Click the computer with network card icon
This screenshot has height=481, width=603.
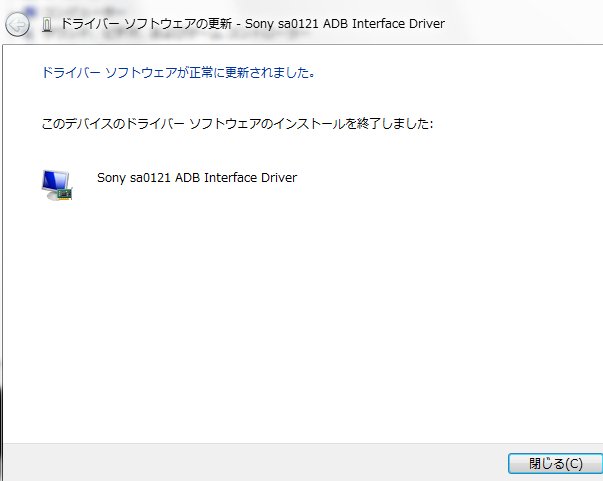click(57, 185)
